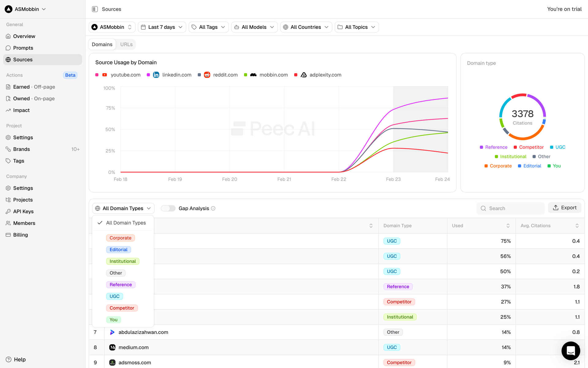The height and width of the screenshot is (368, 588).
Task: Switch to the URLs tab
Action: click(126, 44)
